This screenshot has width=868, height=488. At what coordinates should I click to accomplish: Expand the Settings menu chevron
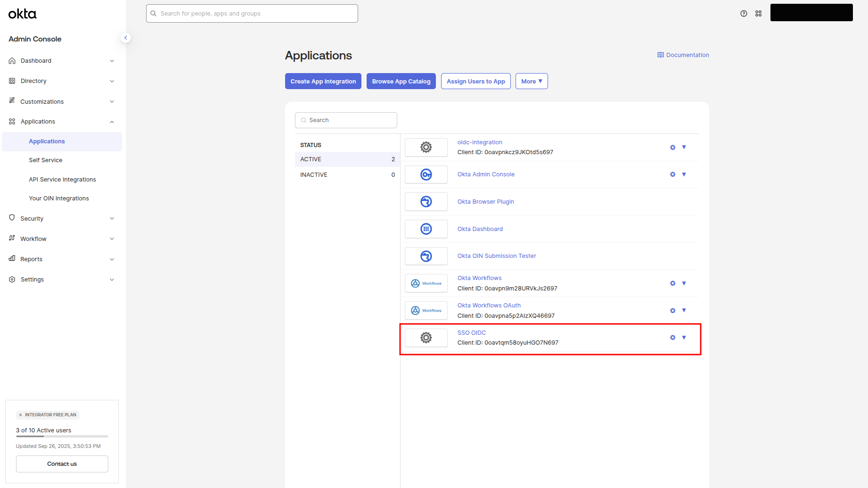[112, 280]
